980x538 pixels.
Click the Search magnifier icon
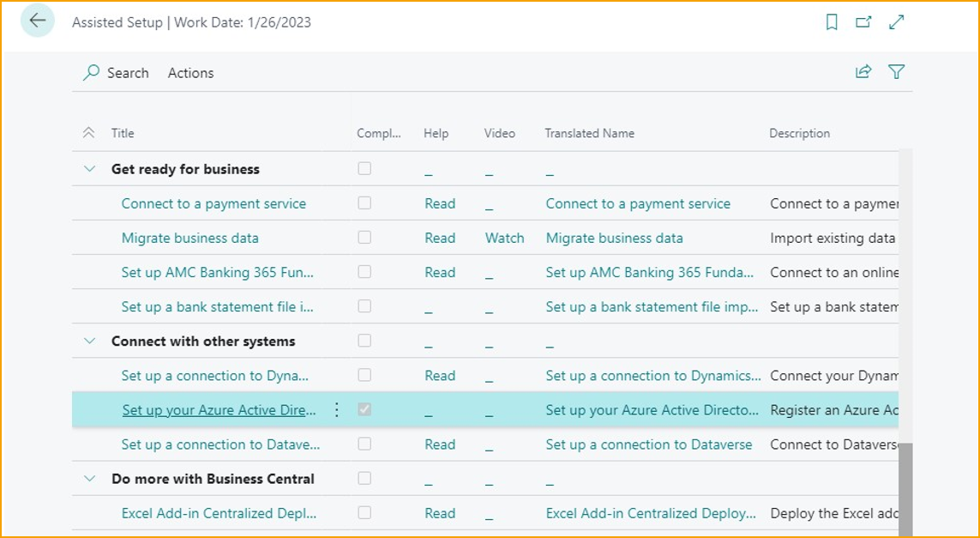(x=91, y=73)
